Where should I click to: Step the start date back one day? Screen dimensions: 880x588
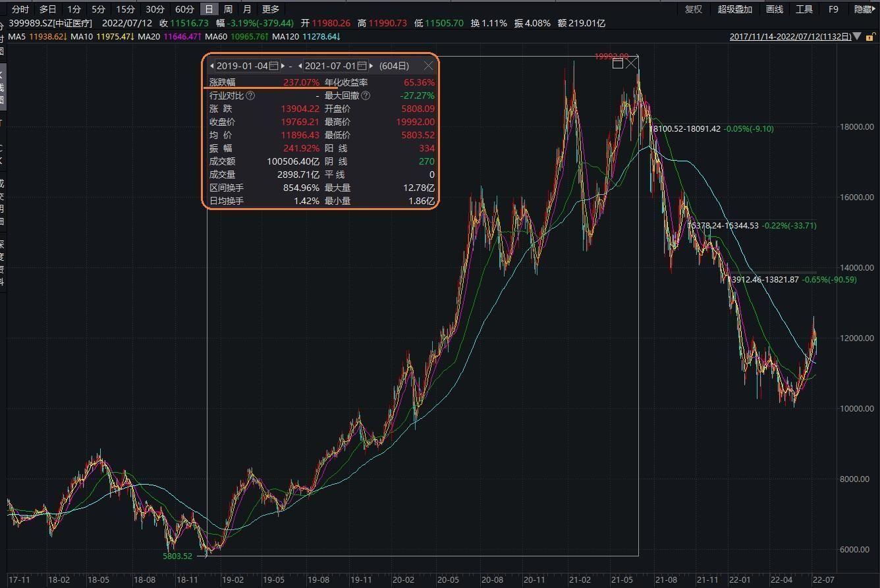click(211, 66)
